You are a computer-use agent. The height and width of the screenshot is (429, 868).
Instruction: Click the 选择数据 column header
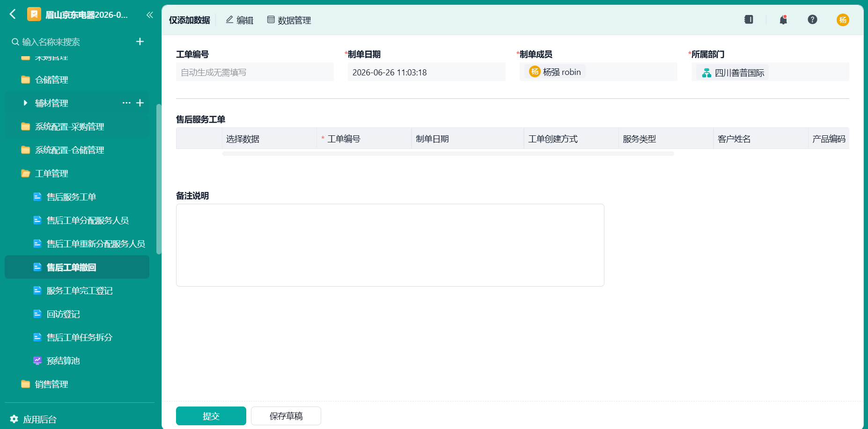click(269, 139)
